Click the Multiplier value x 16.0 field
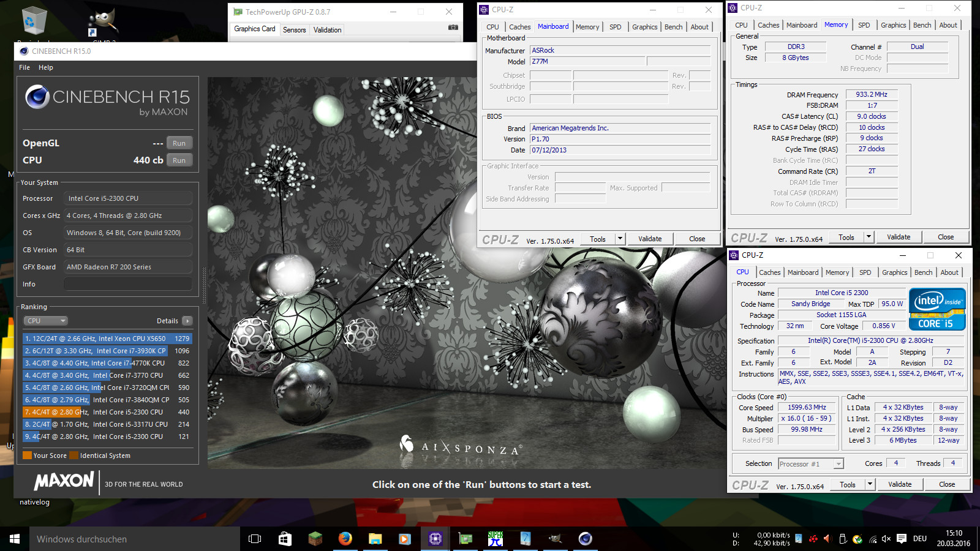The width and height of the screenshot is (980, 551). click(x=806, y=419)
